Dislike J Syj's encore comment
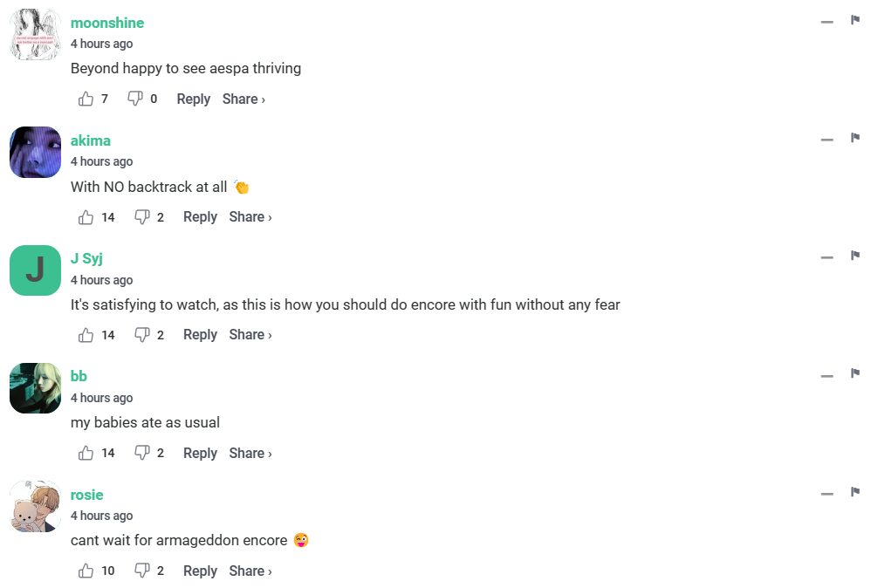Image resolution: width=871 pixels, height=588 pixels. 142,335
